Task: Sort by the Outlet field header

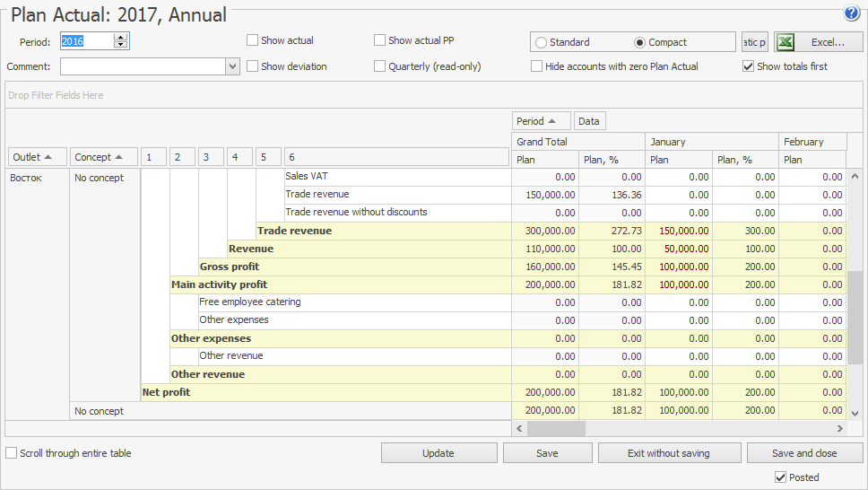Action: [x=37, y=157]
